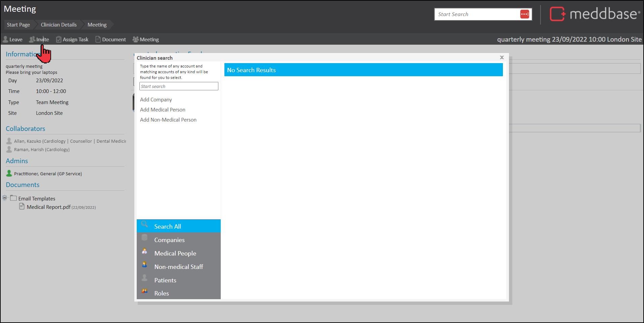This screenshot has height=323, width=644.
Task: Select the Patients search category
Action: (165, 280)
